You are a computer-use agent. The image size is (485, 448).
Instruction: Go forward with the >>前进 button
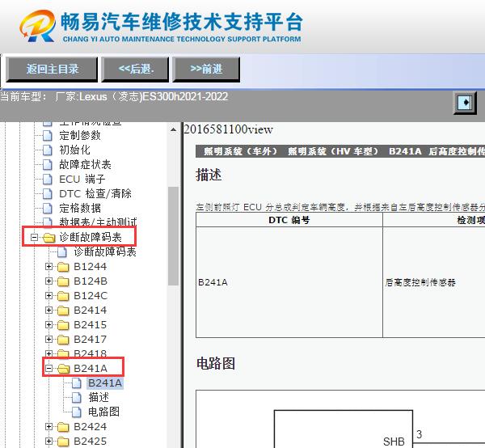point(206,70)
